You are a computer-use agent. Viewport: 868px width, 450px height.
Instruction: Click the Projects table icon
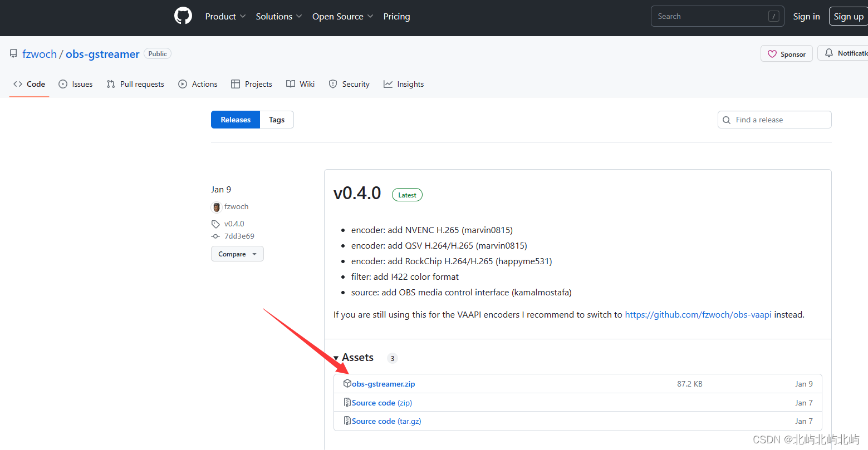(x=236, y=84)
